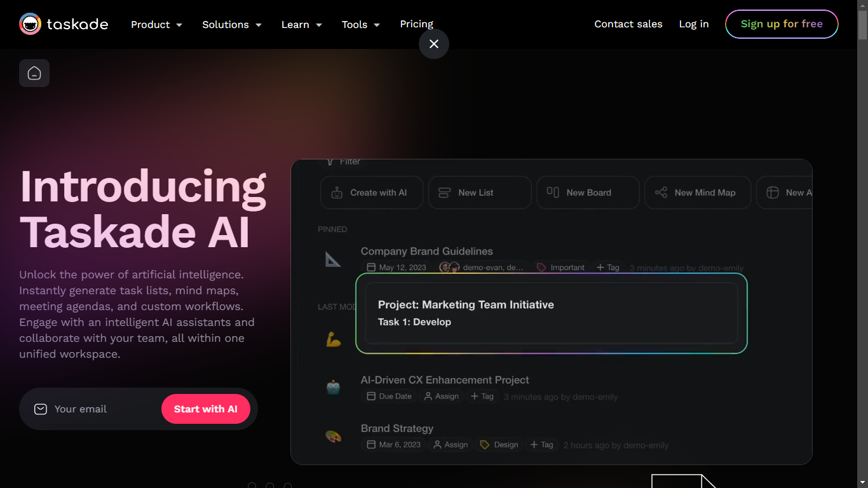The width and height of the screenshot is (868, 488).
Task: Click the Taskade logo icon
Action: click(30, 24)
